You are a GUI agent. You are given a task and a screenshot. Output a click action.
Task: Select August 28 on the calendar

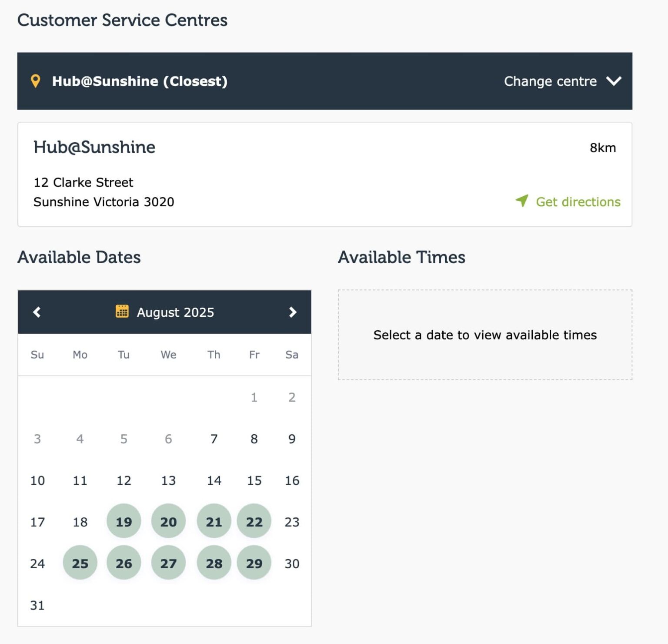coord(214,563)
